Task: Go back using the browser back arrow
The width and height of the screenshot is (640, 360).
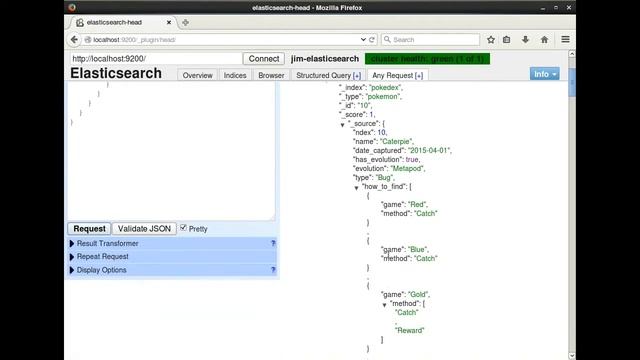Action: [74, 40]
